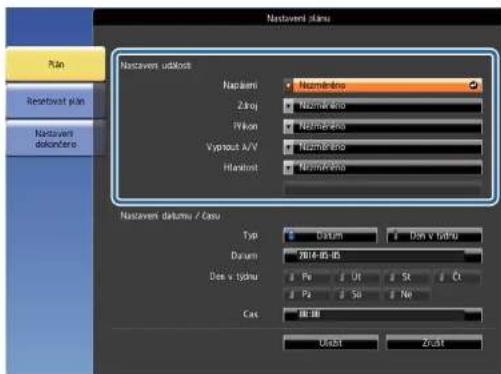Click the Nastavení události heading
Viewport: 501px width, 374px height.
pos(156,65)
